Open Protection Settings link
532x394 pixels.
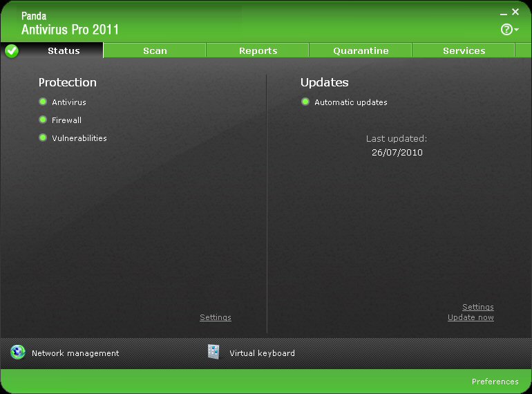coord(216,317)
